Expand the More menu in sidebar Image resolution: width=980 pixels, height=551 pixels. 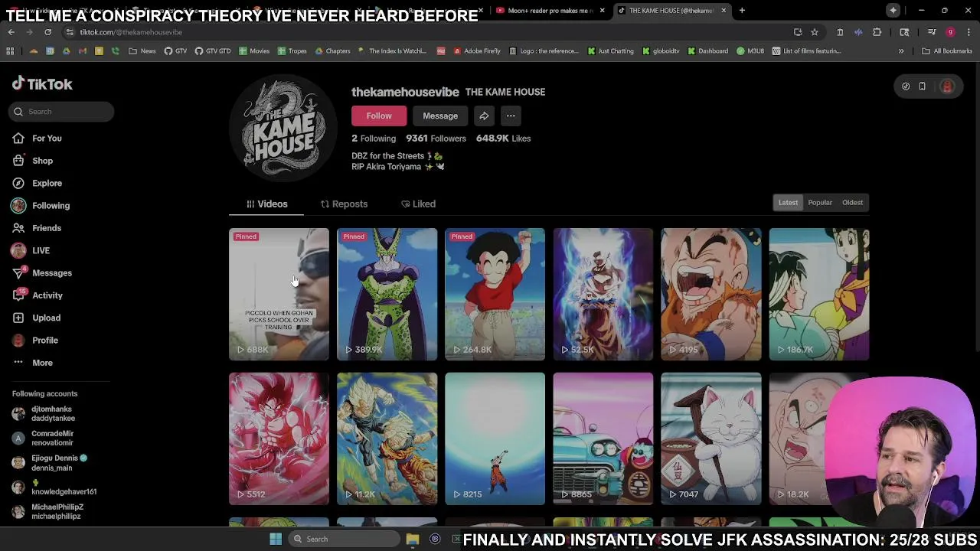click(42, 363)
